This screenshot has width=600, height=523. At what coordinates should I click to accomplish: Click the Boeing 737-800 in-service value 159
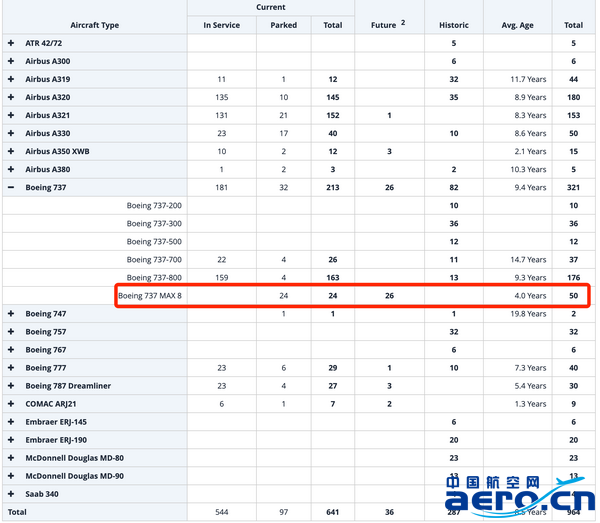coord(222,277)
